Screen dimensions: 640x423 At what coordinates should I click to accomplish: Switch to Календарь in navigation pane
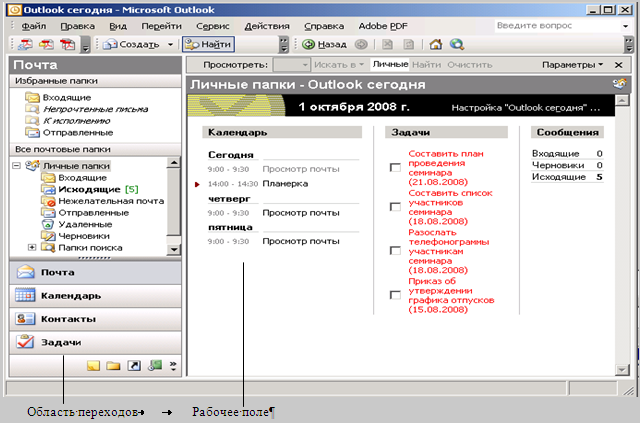point(95,296)
